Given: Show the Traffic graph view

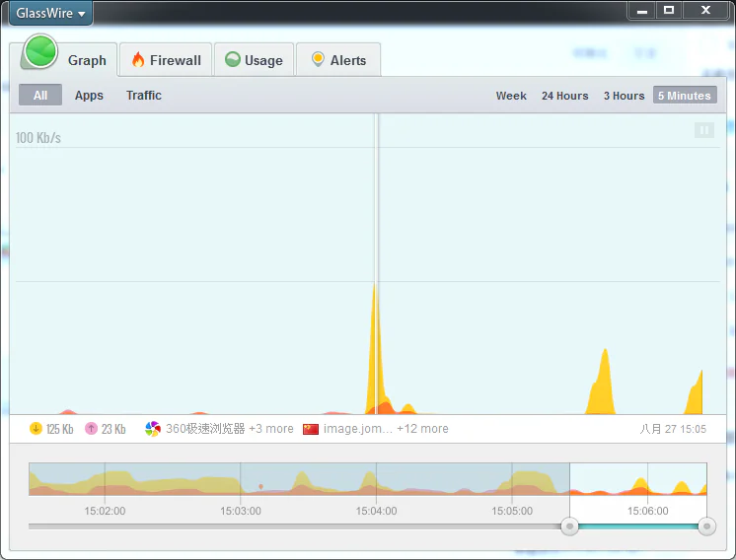Looking at the screenshot, I should click(144, 96).
